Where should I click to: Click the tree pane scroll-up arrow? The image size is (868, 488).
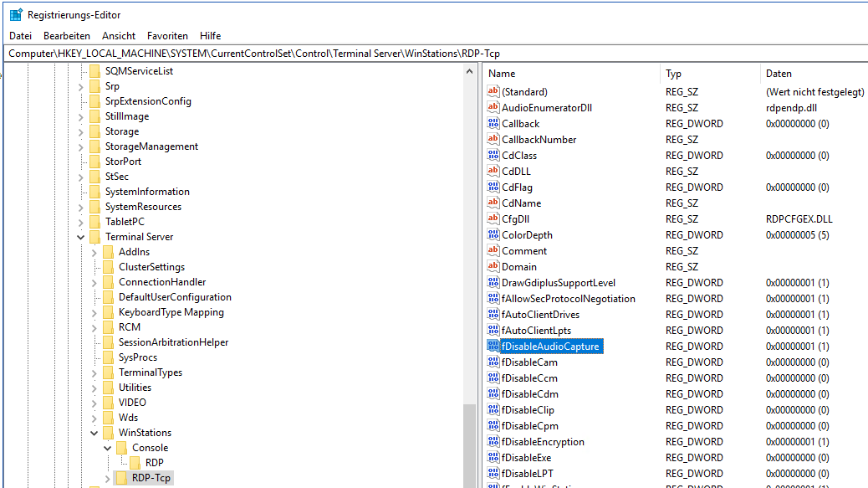(x=469, y=72)
